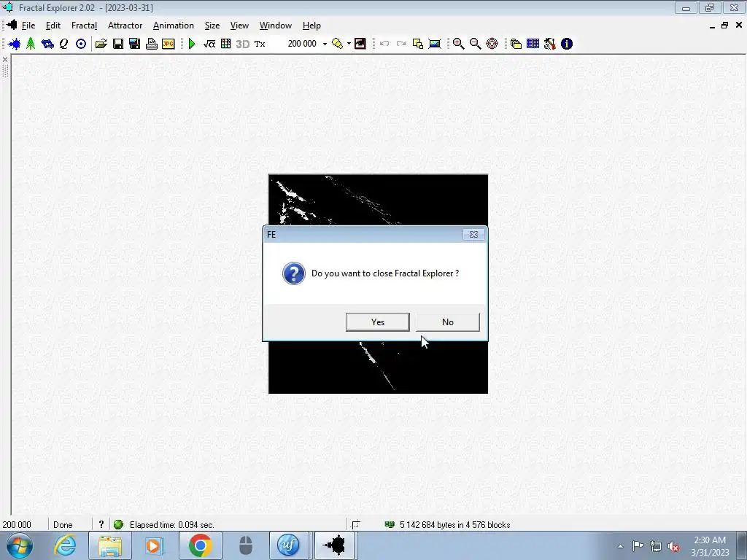
Task: Click the blue grid table icon
Action: (533, 44)
